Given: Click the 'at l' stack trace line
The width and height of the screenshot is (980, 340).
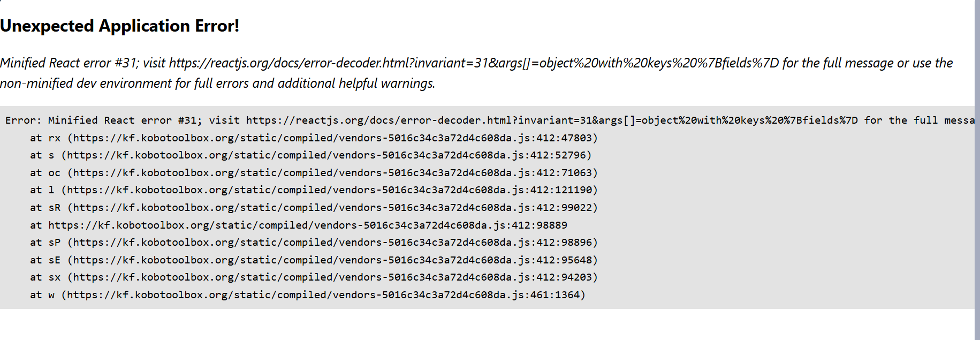Looking at the screenshot, I should click(x=314, y=190).
